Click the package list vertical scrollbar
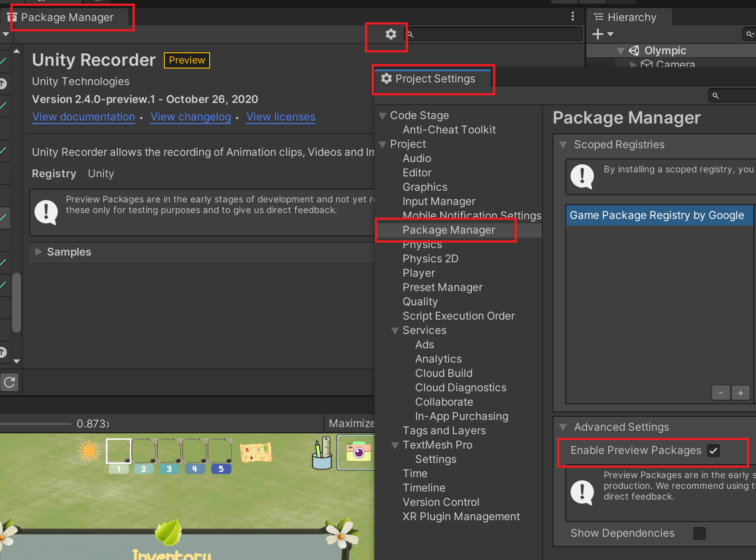The width and height of the screenshot is (756, 560). click(17, 303)
